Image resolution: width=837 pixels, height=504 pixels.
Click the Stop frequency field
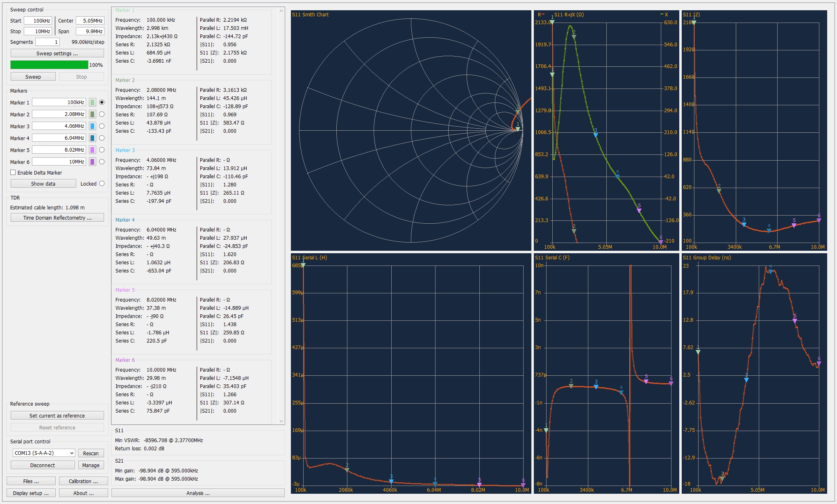click(38, 31)
